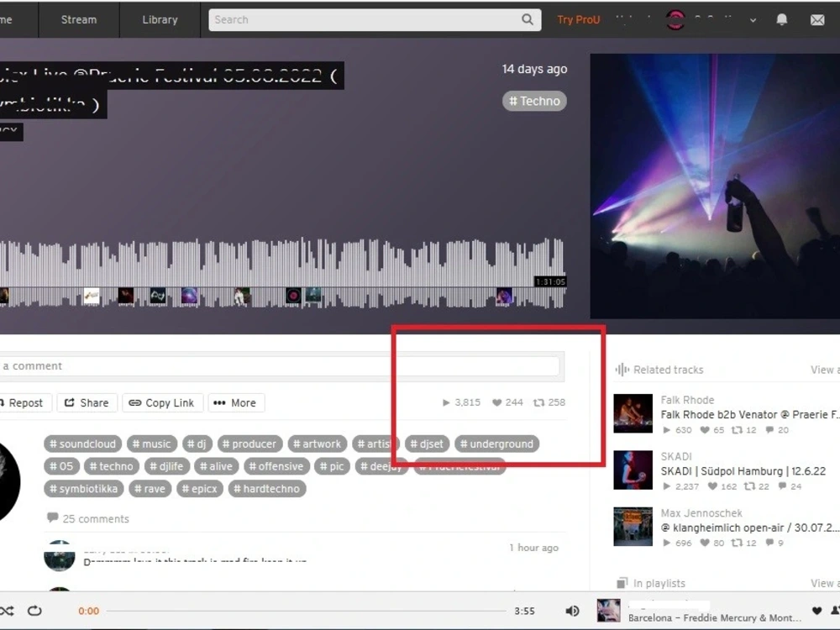Select the # music tag
This screenshot has height=630, width=840.
click(x=151, y=444)
